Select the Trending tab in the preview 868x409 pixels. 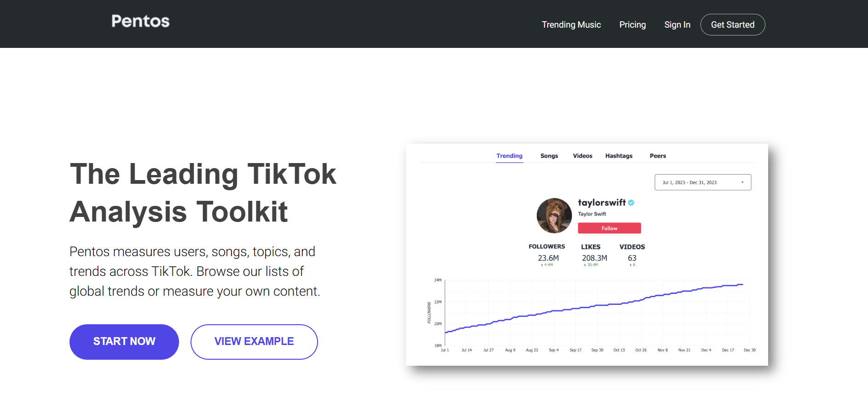click(x=509, y=156)
